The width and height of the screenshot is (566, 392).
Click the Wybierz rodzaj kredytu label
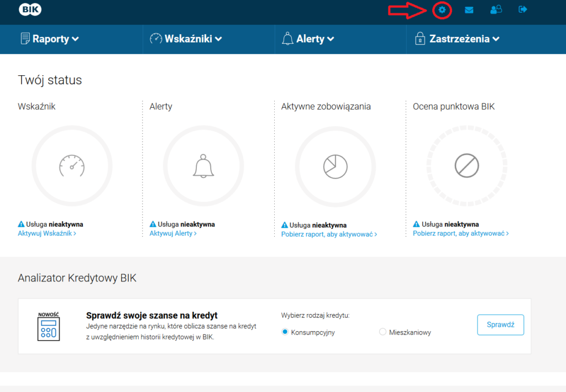click(315, 316)
